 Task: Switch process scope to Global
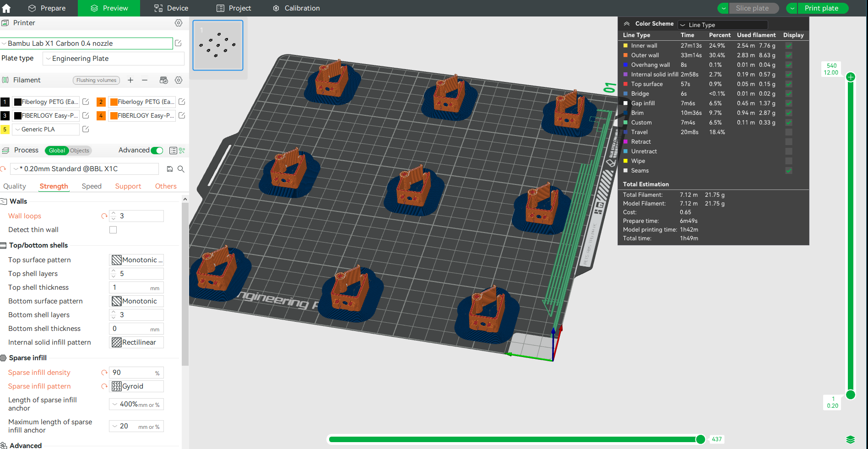pos(57,151)
